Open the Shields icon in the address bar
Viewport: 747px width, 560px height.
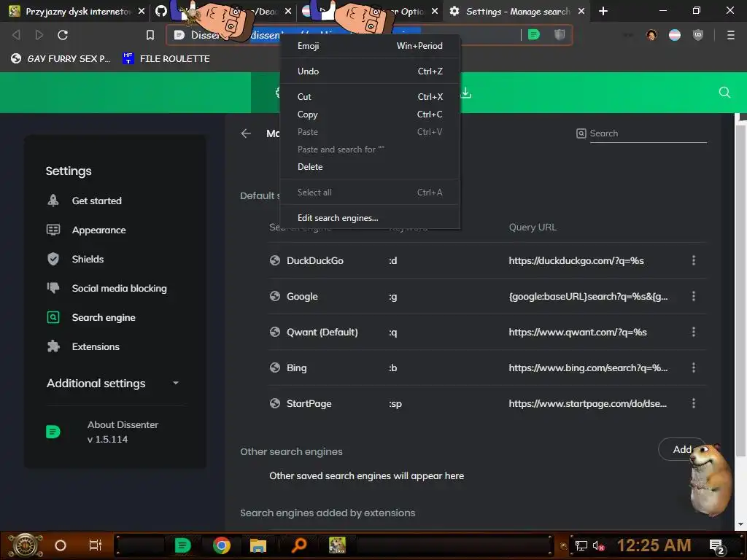pyautogui.click(x=560, y=35)
